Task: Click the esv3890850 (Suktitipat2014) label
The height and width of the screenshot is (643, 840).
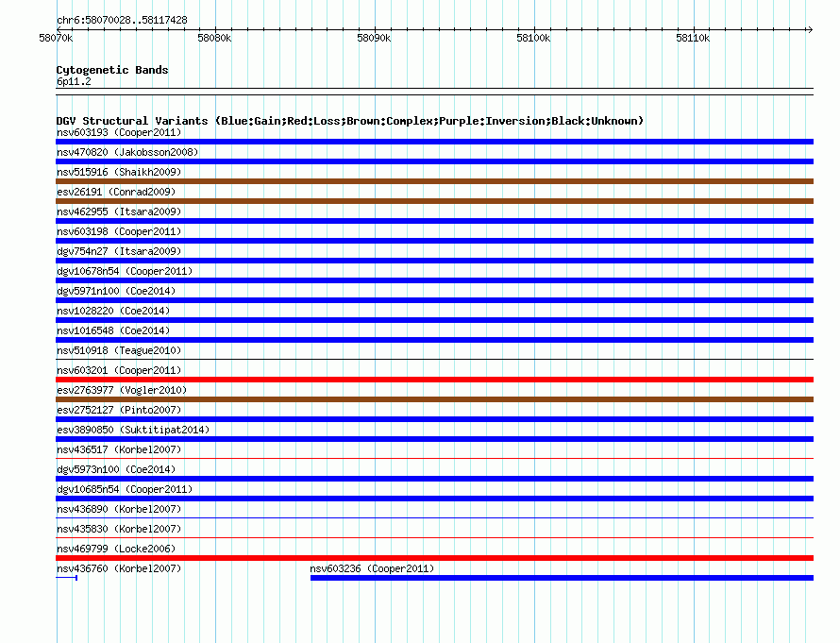Action: 133,430
